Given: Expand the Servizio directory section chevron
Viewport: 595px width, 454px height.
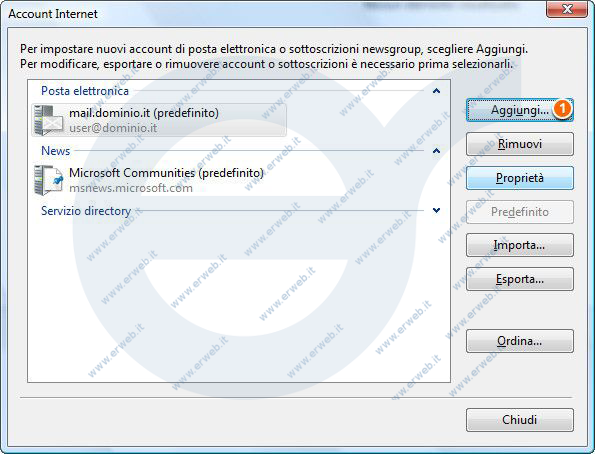Looking at the screenshot, I should [x=436, y=210].
